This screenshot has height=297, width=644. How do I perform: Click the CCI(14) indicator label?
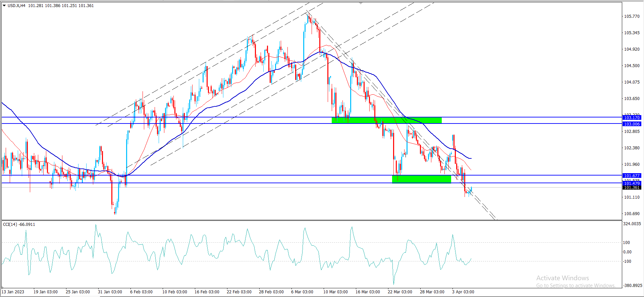[x=19, y=224]
